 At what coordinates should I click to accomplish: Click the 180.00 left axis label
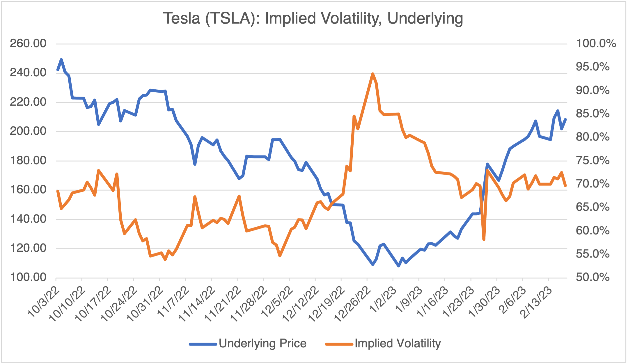point(28,160)
